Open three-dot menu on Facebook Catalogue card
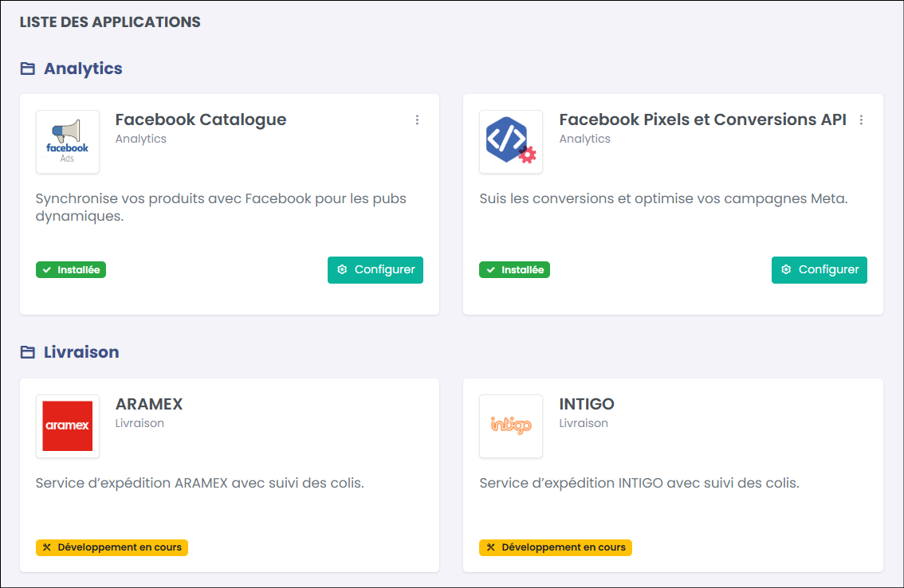Screen dimensions: 904x588 tap(417, 120)
